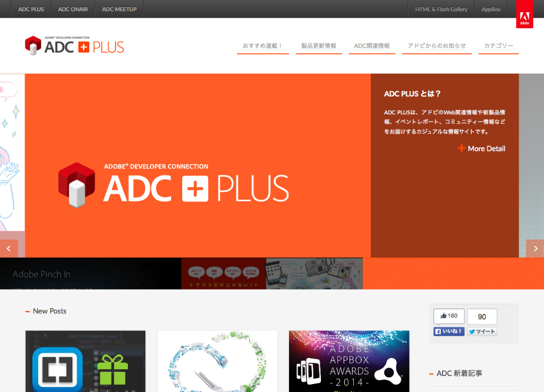Expand the カテゴリー menu
This screenshot has height=392, width=544.
point(498,46)
